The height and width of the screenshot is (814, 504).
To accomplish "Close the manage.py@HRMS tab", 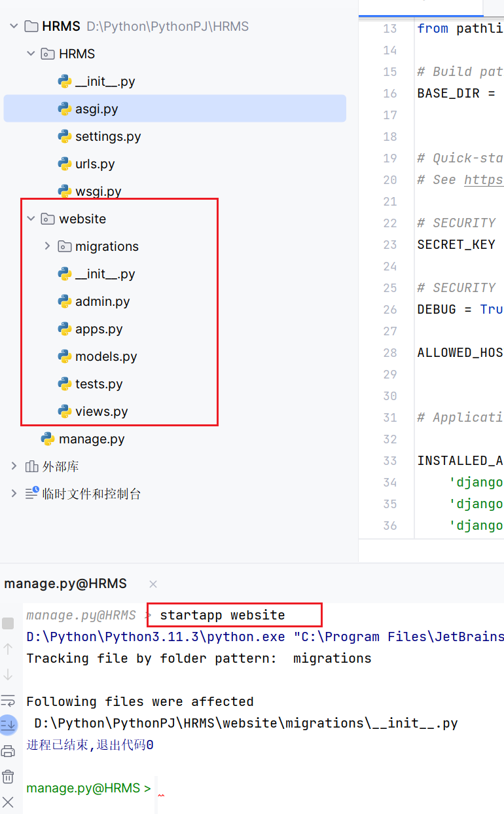I will click(x=153, y=583).
